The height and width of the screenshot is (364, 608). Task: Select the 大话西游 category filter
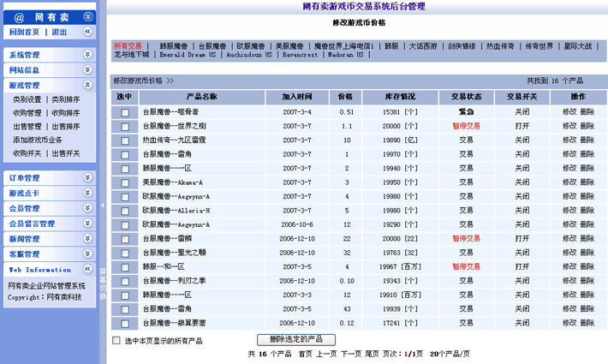tap(423, 46)
